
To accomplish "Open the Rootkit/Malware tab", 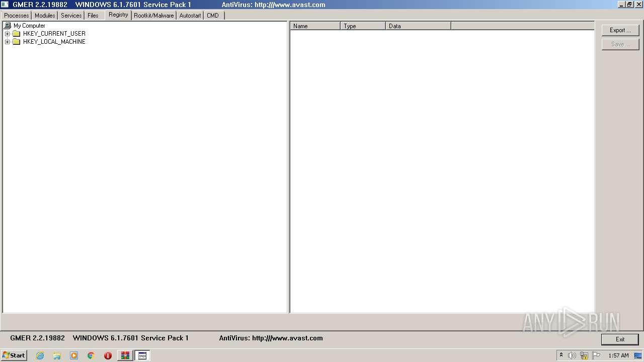I will pyautogui.click(x=154, y=16).
